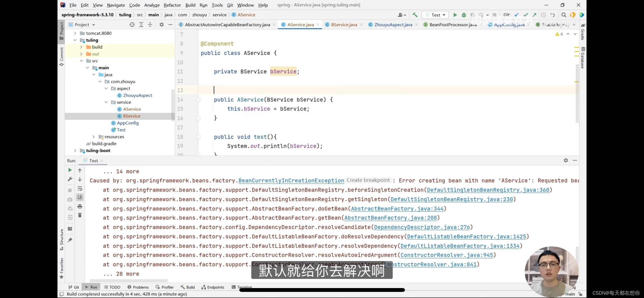Viewport: 644px width, 298px height.
Task: Expand the tuling-boot module
Action: click(x=75, y=151)
